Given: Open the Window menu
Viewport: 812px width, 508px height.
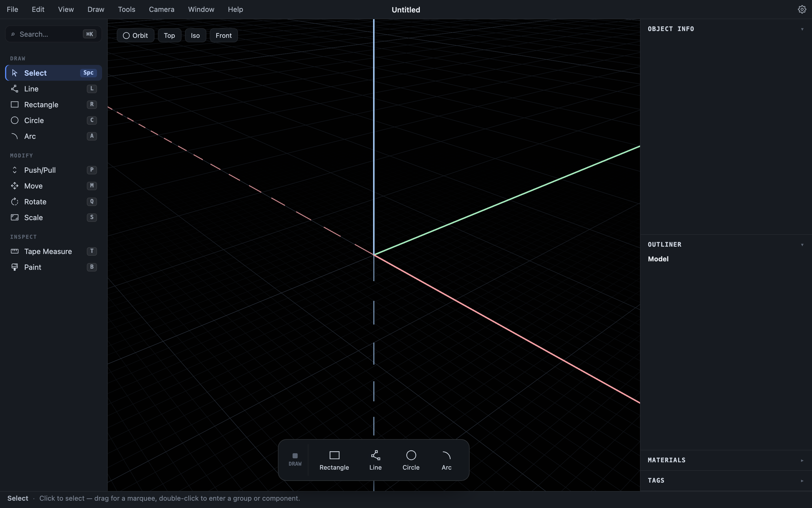Looking at the screenshot, I should coord(201,9).
